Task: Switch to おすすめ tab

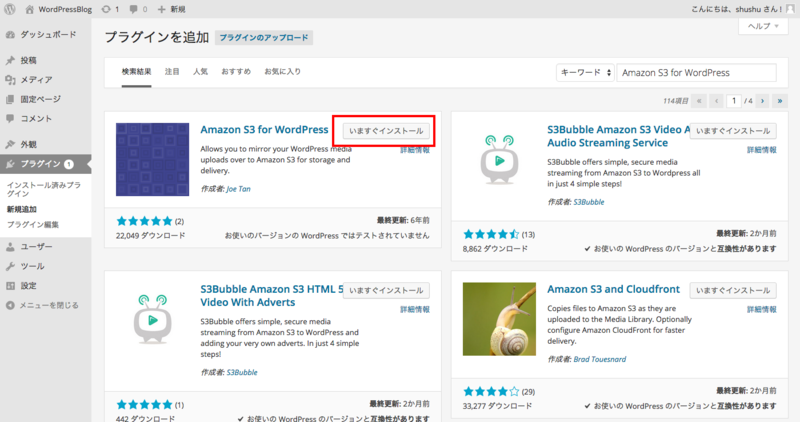Action: (236, 72)
